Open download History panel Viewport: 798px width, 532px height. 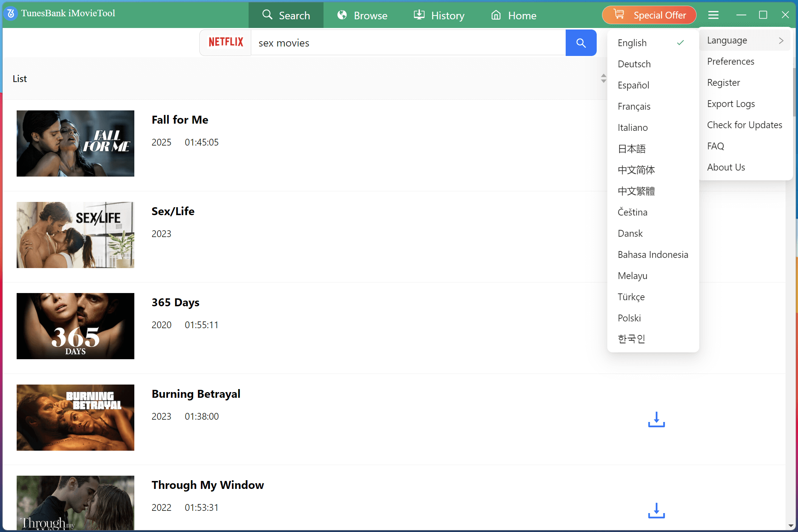419,15
